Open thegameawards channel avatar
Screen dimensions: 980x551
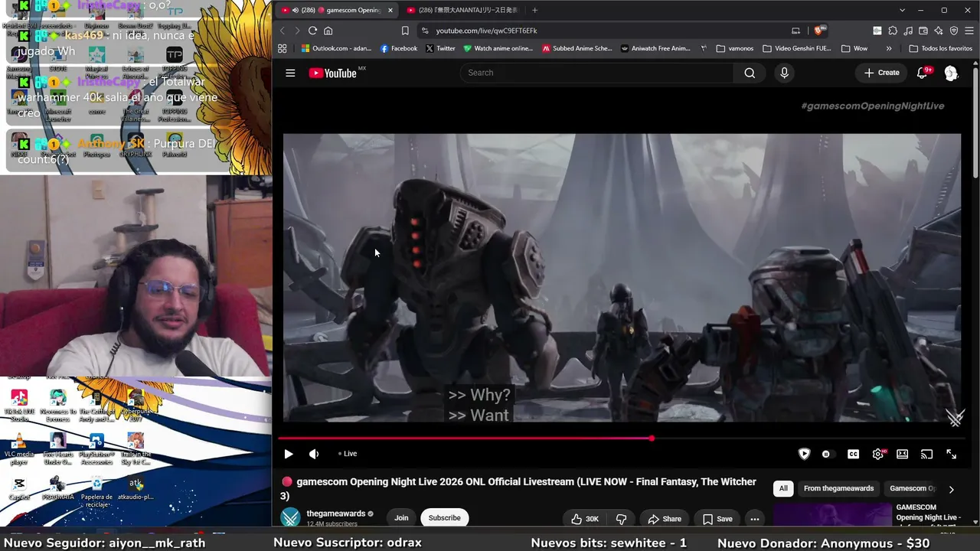point(291,518)
